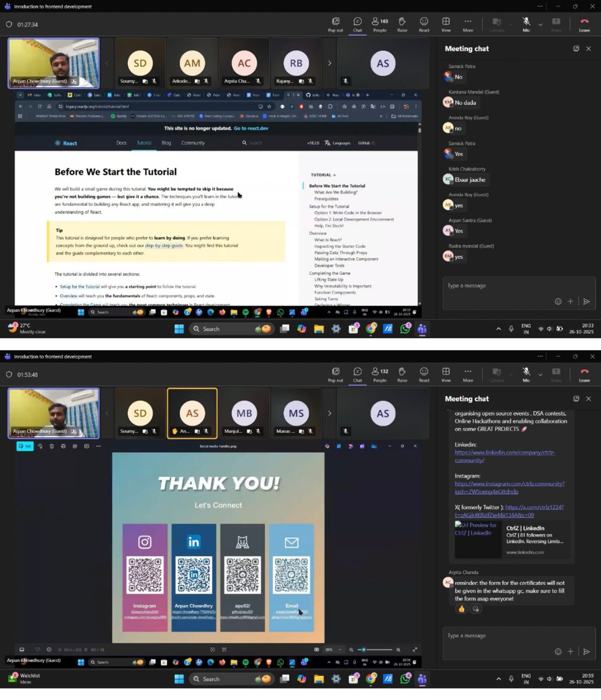Image resolution: width=601 pixels, height=700 pixels.
Task: Click 'Prerequisites' in the tutorial sidebar
Action: (326, 199)
